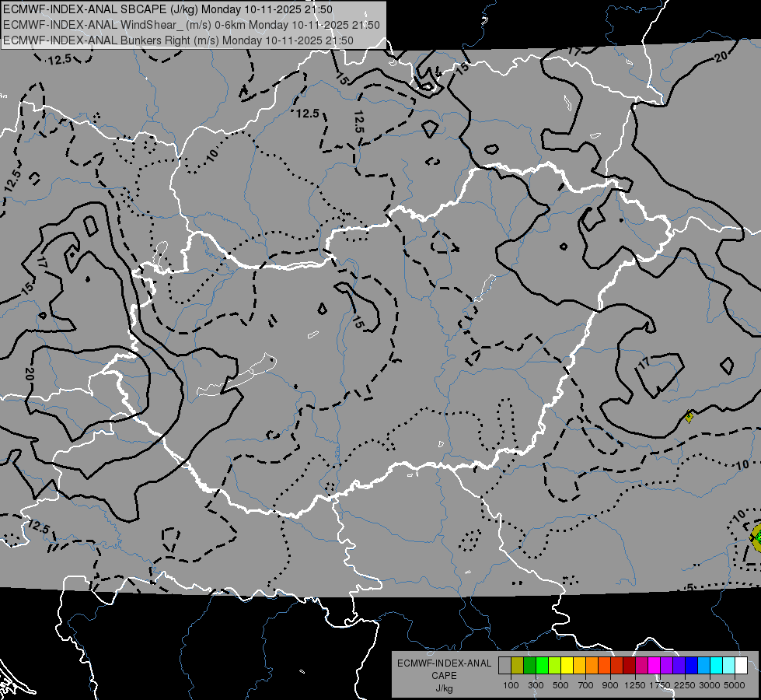Click the contour label 5 on map
Viewport: 761px width, 700px height.
coord(690,588)
